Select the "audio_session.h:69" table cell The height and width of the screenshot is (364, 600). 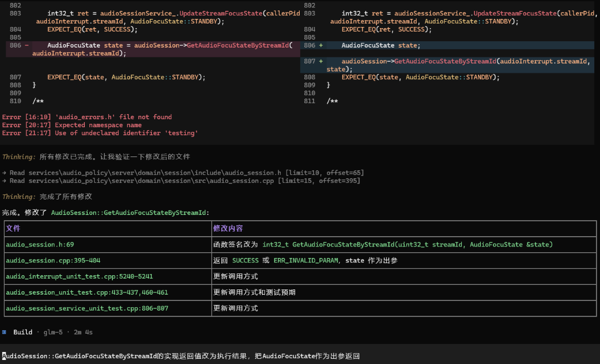[108, 245]
